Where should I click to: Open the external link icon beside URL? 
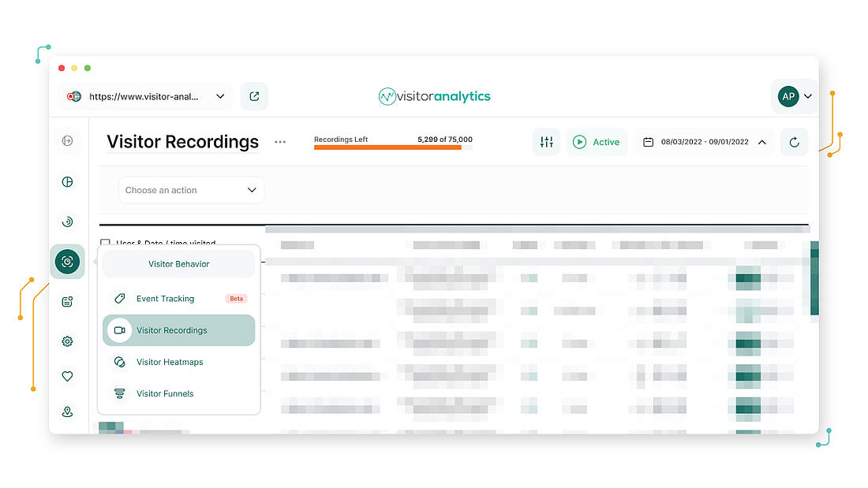[x=254, y=96]
